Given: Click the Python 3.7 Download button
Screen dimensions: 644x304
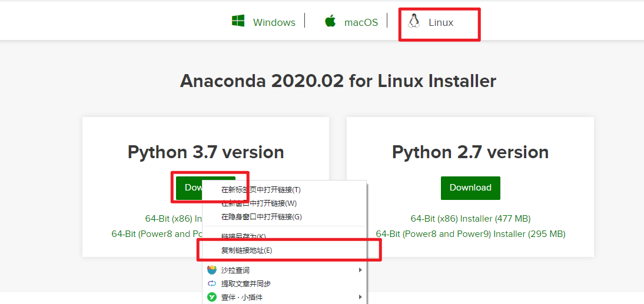Looking at the screenshot, I should tap(190, 188).
